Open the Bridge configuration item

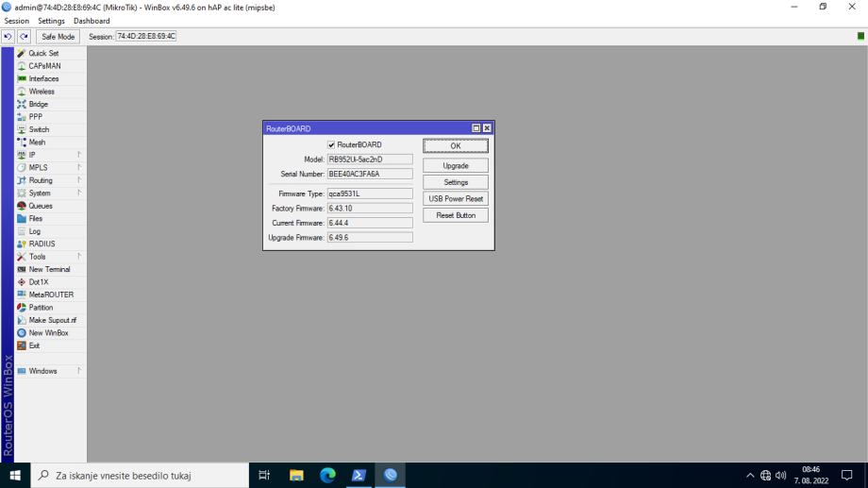(x=38, y=105)
